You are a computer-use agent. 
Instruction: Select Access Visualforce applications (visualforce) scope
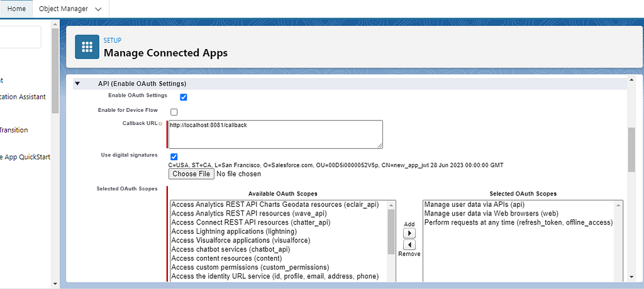pos(241,240)
